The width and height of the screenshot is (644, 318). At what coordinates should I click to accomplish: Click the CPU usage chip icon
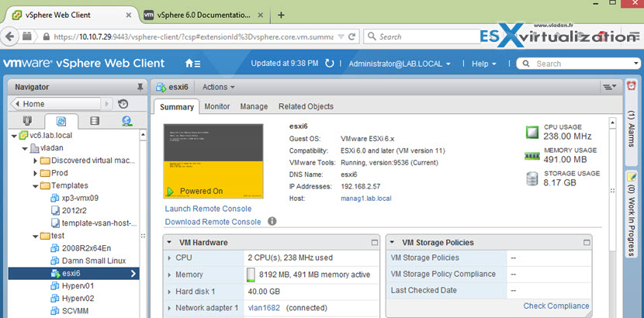[531, 132]
